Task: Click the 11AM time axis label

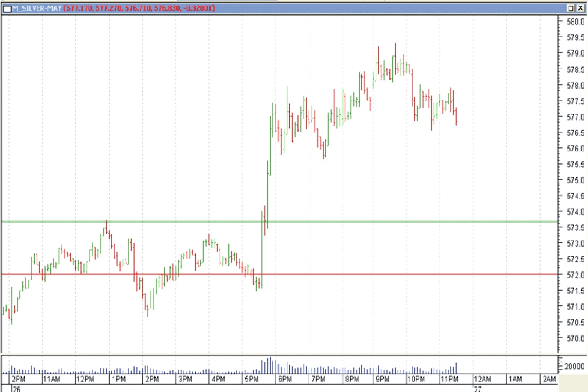Action: (52, 379)
